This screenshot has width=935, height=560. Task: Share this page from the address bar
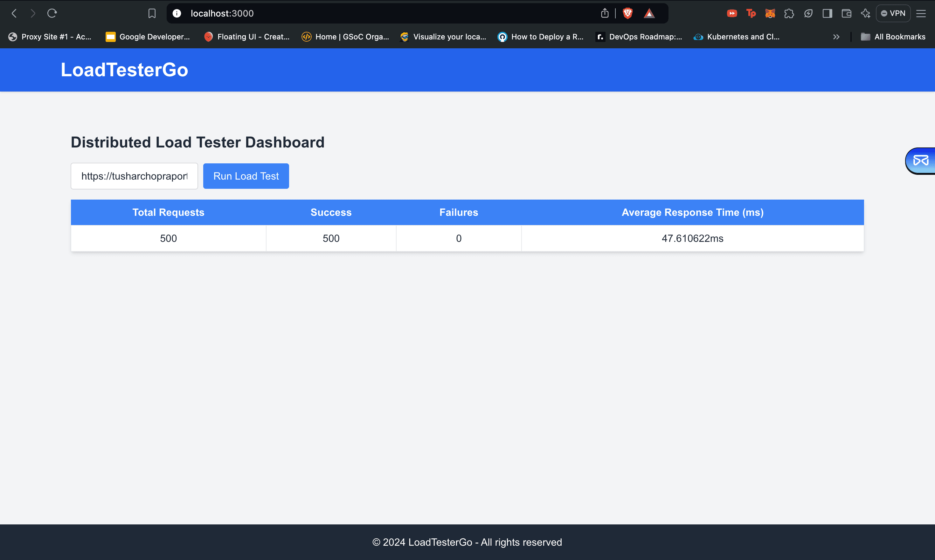pyautogui.click(x=605, y=14)
